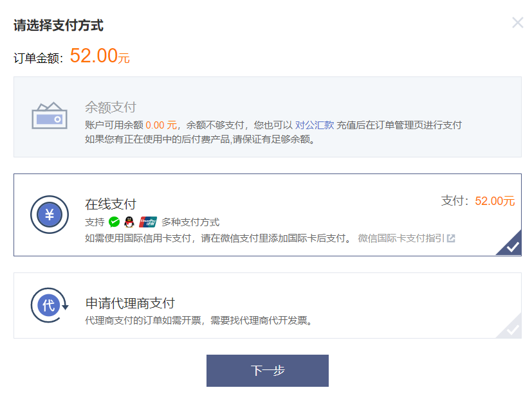Click the 订单金额 52.00元 total
The height and width of the screenshot is (399, 532).
coord(100,56)
